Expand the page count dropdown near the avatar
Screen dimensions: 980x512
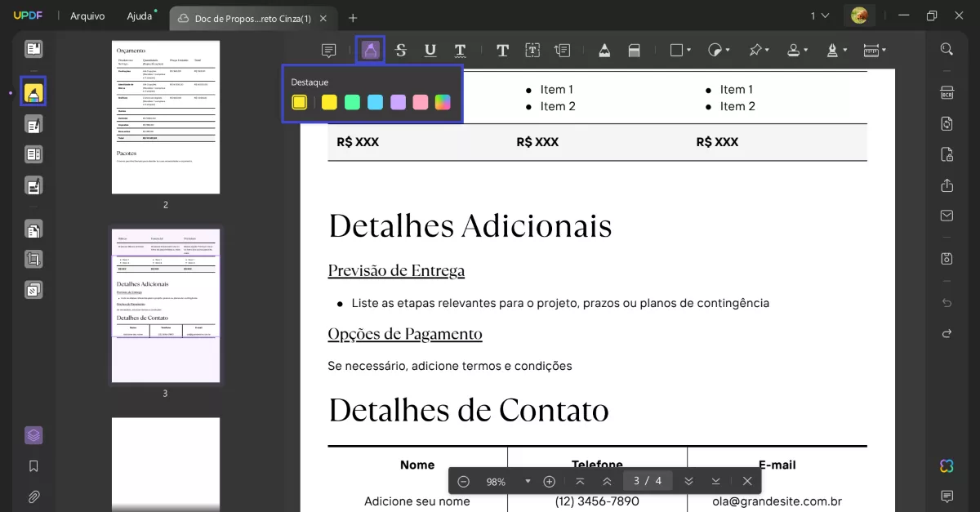[822, 15]
